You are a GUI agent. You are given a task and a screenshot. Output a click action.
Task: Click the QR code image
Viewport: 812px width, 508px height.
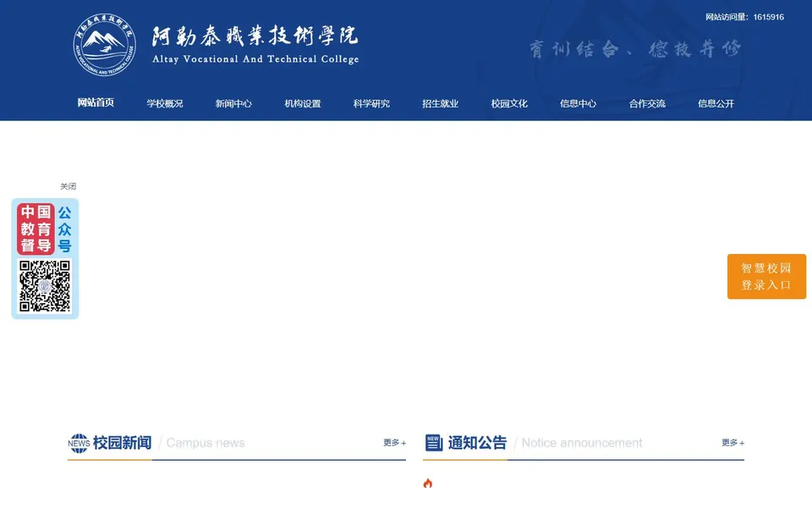coord(45,285)
